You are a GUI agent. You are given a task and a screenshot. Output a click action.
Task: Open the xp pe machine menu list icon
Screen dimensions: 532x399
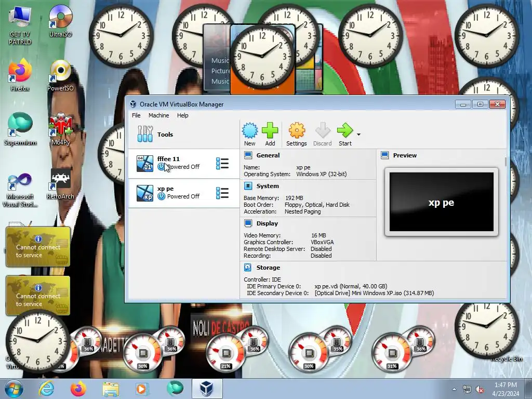point(222,193)
